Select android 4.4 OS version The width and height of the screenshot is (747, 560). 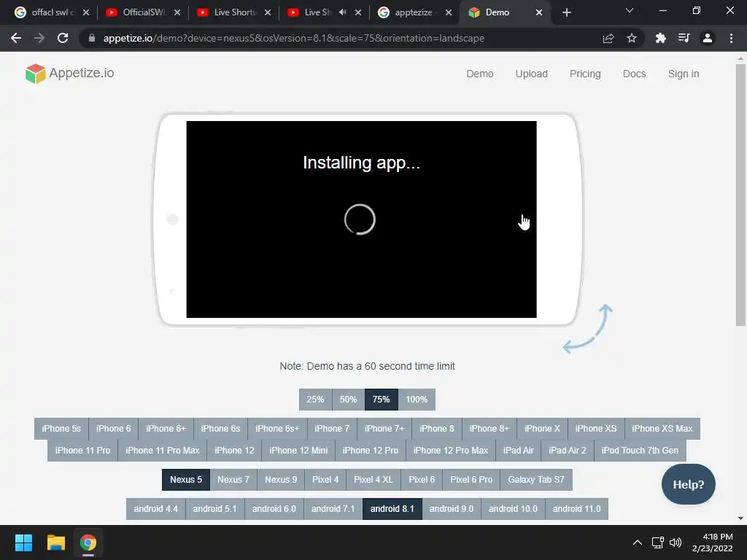156,508
